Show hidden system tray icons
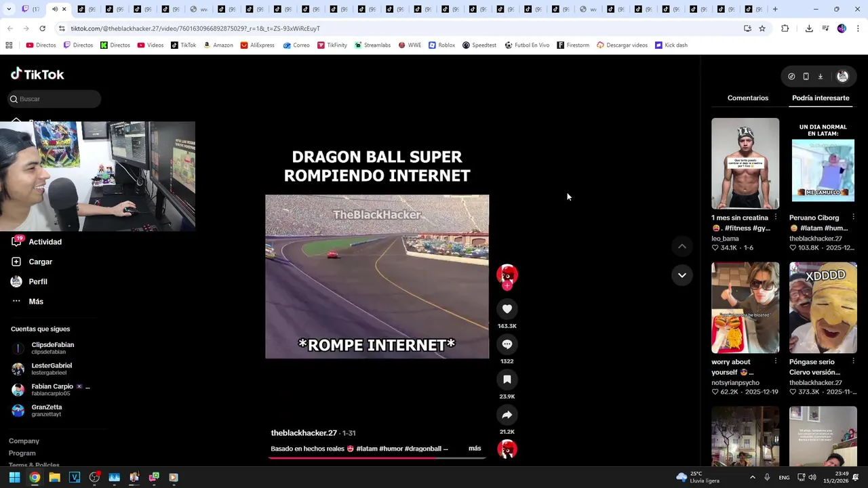 (x=752, y=477)
